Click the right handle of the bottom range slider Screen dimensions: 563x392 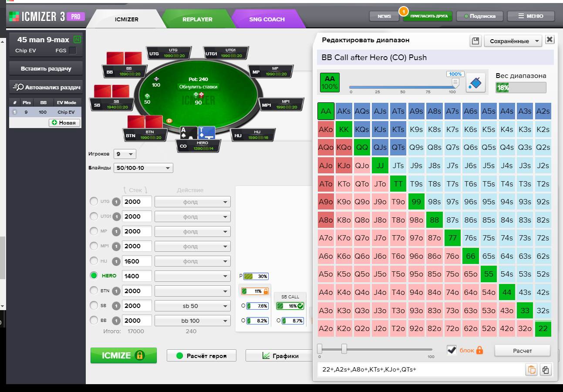click(x=344, y=349)
